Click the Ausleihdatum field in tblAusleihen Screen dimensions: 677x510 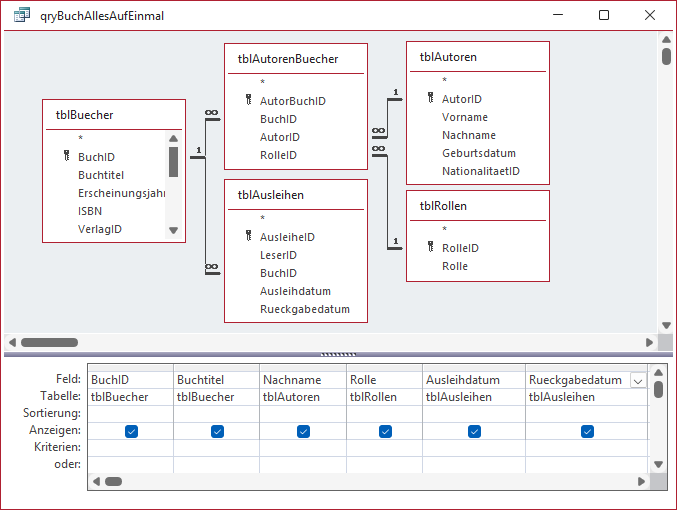point(295,291)
